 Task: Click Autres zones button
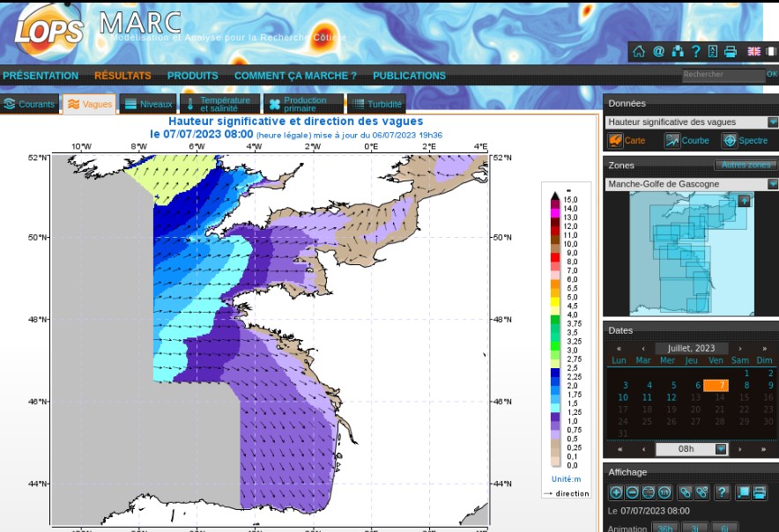(746, 165)
